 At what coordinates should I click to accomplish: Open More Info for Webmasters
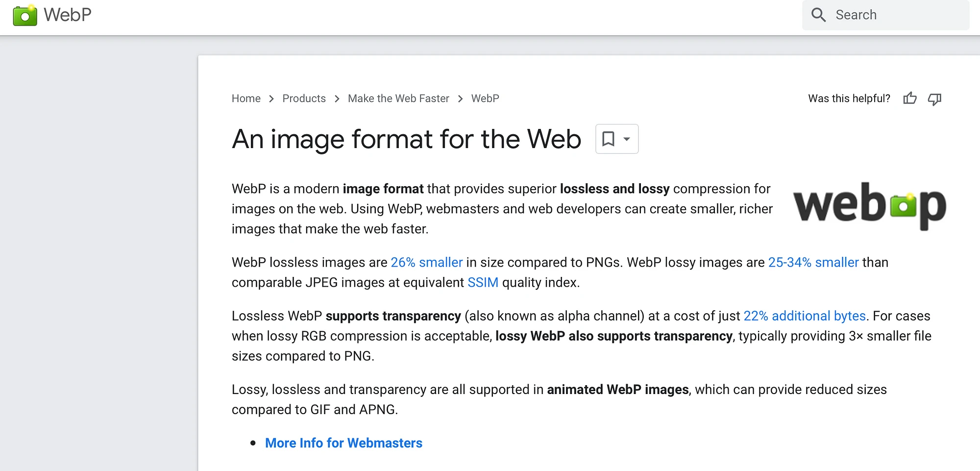click(x=343, y=443)
